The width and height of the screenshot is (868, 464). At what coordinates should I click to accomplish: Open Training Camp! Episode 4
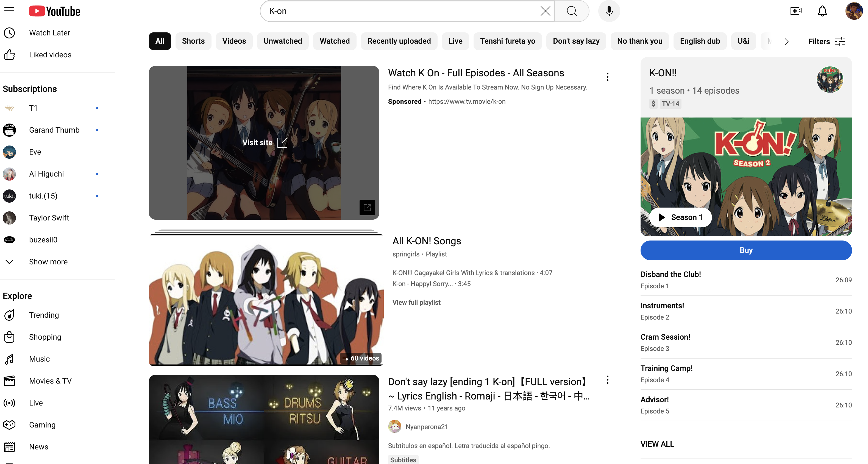pyautogui.click(x=746, y=374)
